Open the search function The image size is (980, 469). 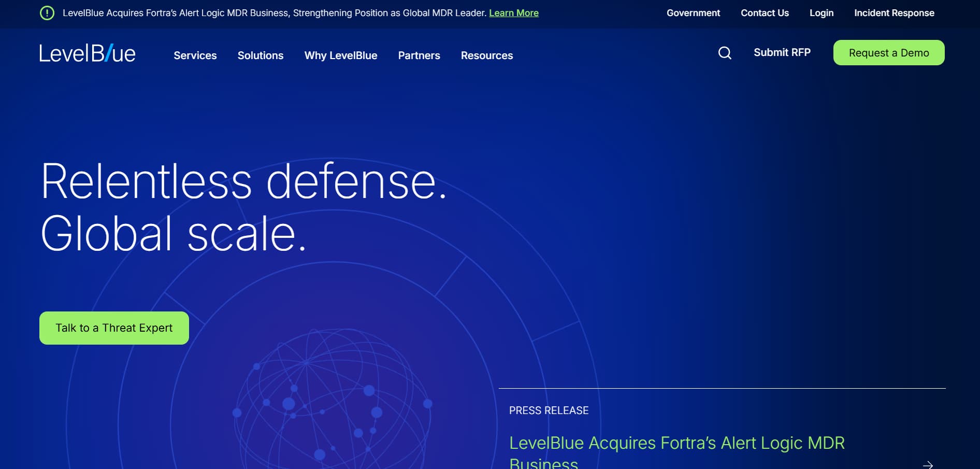pyautogui.click(x=725, y=53)
